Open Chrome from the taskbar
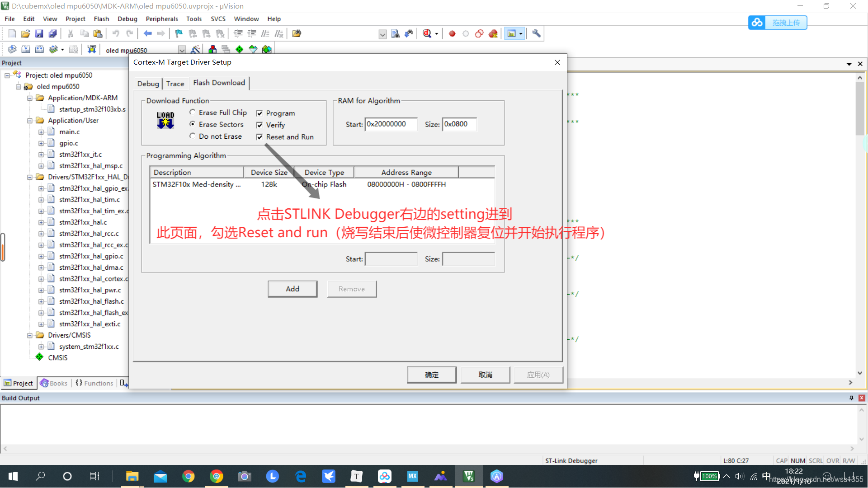 pos(189,476)
